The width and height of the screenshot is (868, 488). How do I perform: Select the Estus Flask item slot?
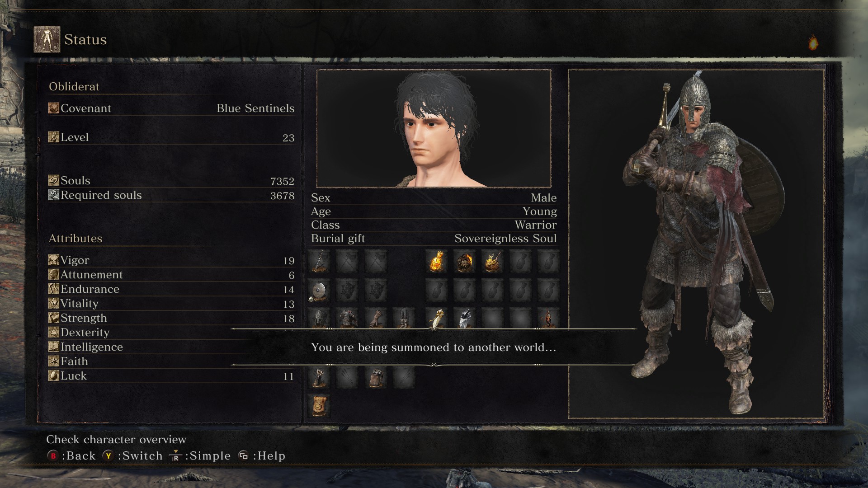[436, 261]
